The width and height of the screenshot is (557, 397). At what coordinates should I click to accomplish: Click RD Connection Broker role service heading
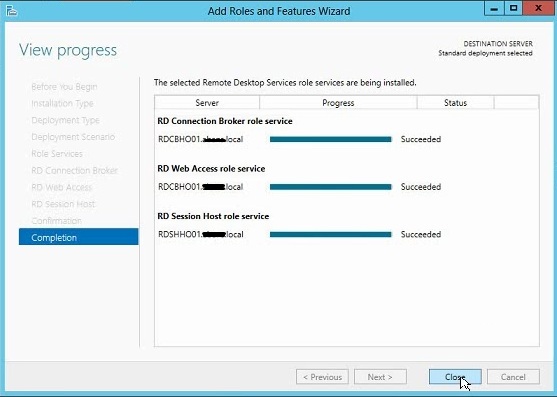225,121
